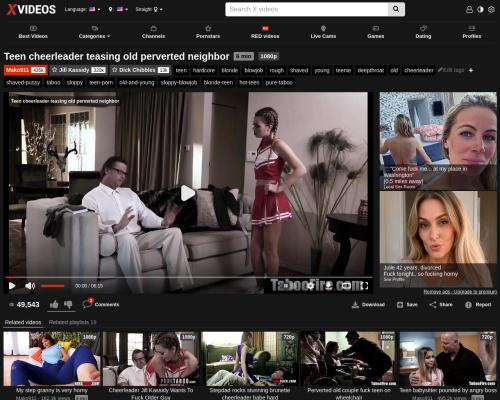Open the header settings gear
The height and width of the screenshot is (400, 500).
491,9
